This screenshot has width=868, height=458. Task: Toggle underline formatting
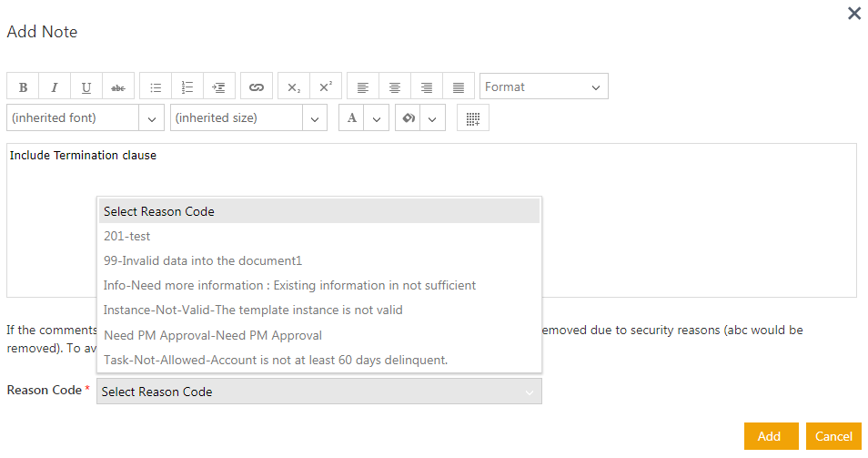86,87
